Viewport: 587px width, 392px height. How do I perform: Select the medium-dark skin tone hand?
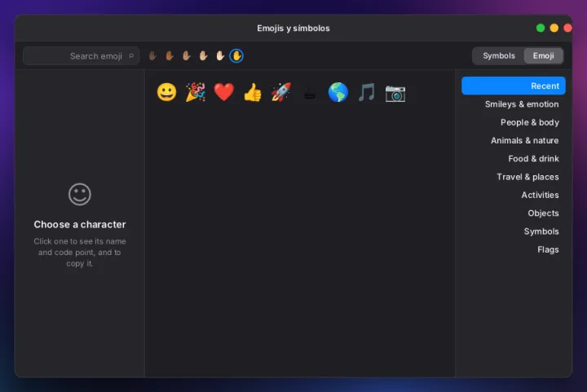pos(170,55)
